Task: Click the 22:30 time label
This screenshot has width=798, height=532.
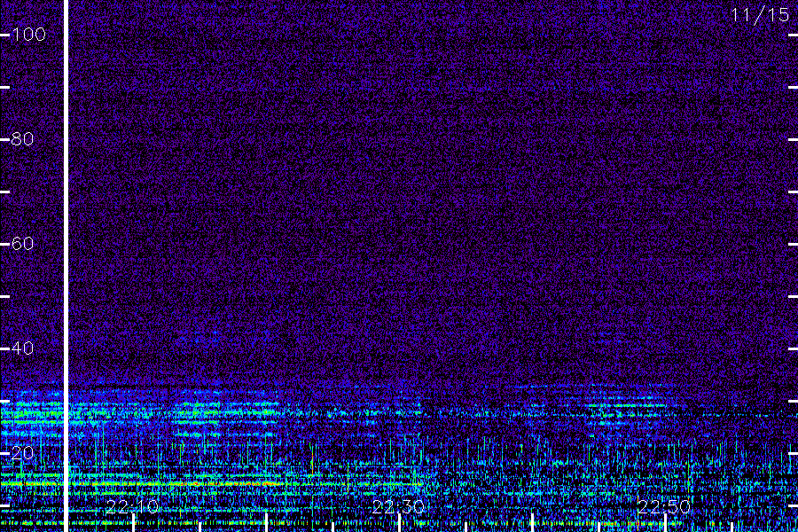Action: pos(398,507)
